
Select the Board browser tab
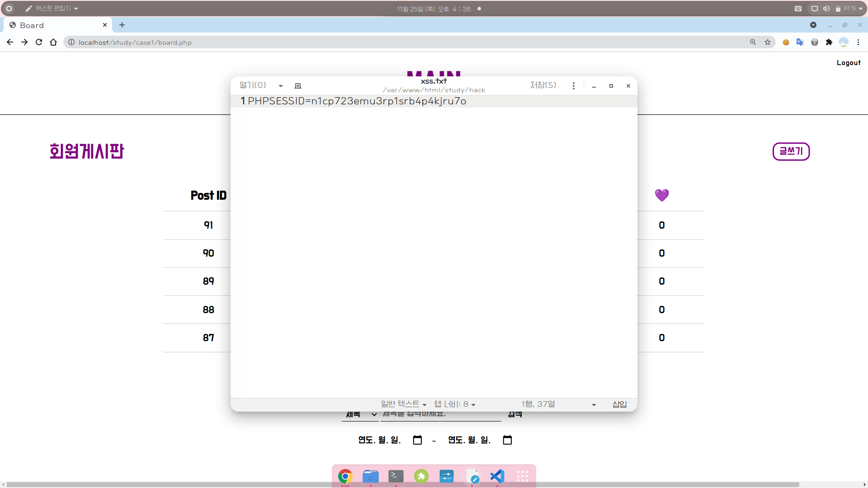pyautogui.click(x=54, y=25)
